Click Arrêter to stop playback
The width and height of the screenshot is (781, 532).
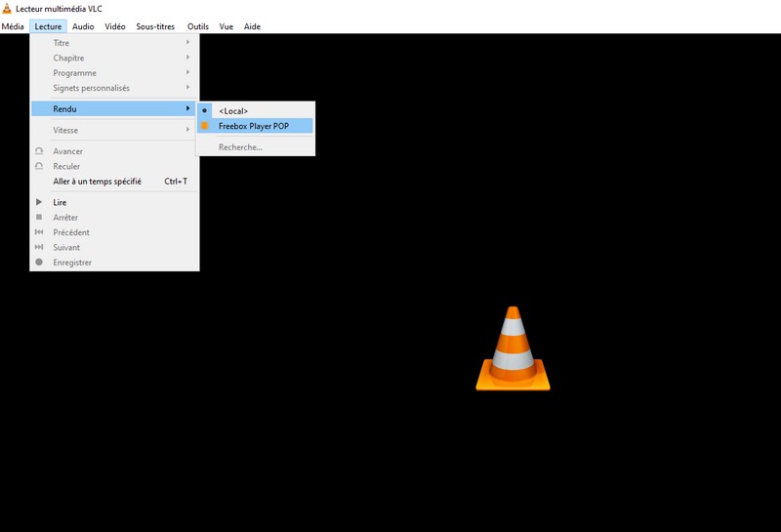[114, 217]
